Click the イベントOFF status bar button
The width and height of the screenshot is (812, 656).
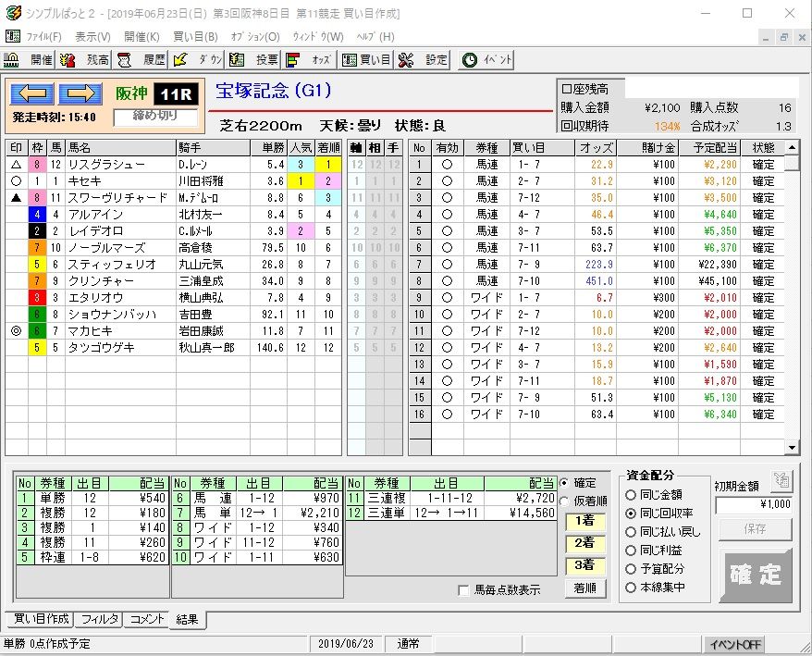point(735,645)
